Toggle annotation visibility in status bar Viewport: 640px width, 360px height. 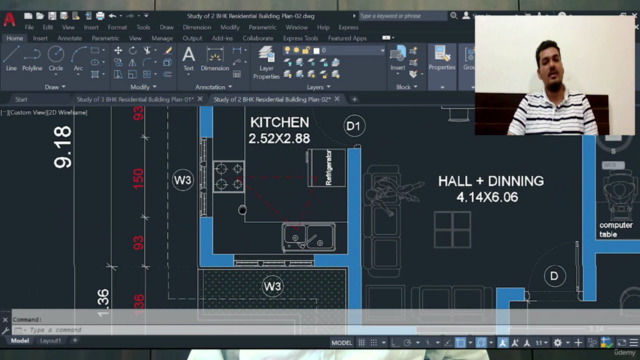(503, 342)
